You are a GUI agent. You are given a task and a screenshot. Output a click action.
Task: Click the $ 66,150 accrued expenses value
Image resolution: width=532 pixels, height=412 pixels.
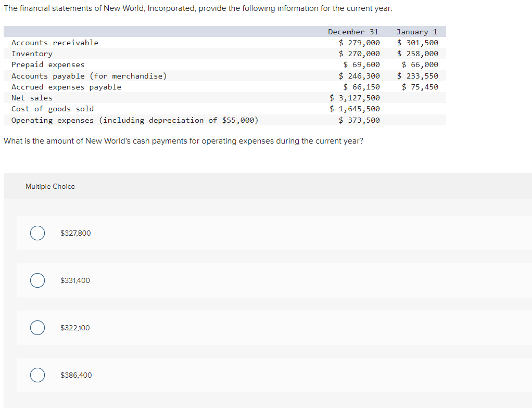(x=361, y=87)
